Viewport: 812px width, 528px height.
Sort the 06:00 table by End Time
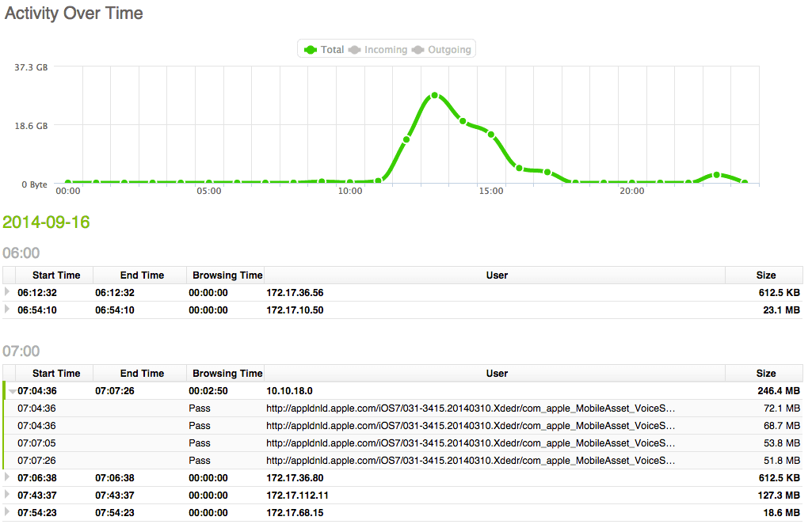click(x=141, y=275)
